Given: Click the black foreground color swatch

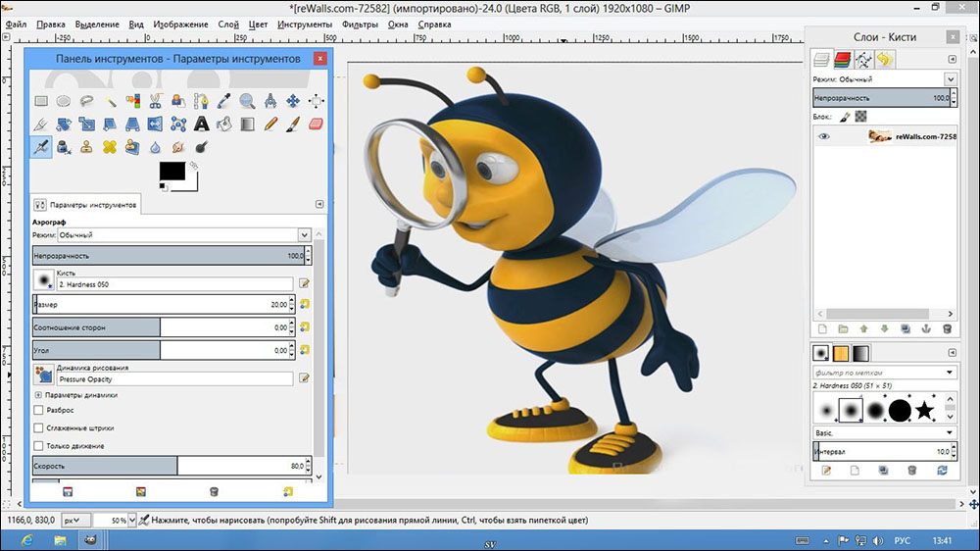Looking at the screenshot, I should pyautogui.click(x=171, y=171).
